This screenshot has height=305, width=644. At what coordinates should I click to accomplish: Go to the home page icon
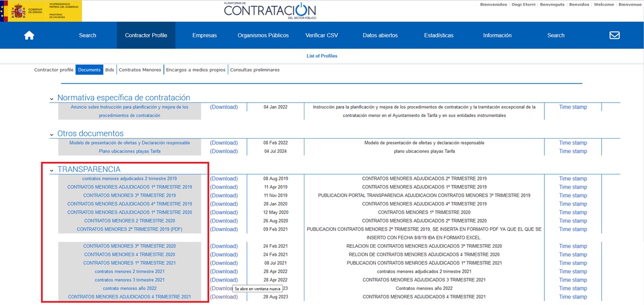coord(29,35)
